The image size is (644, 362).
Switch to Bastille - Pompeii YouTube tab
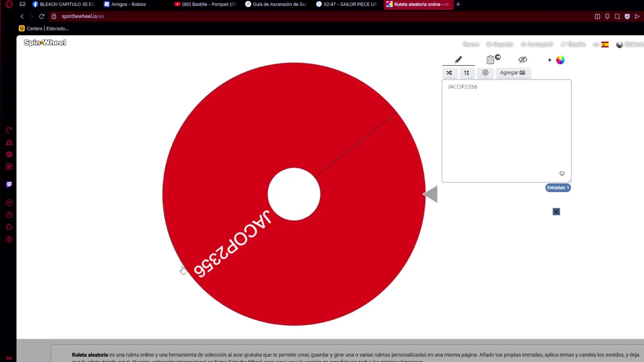[x=205, y=4]
